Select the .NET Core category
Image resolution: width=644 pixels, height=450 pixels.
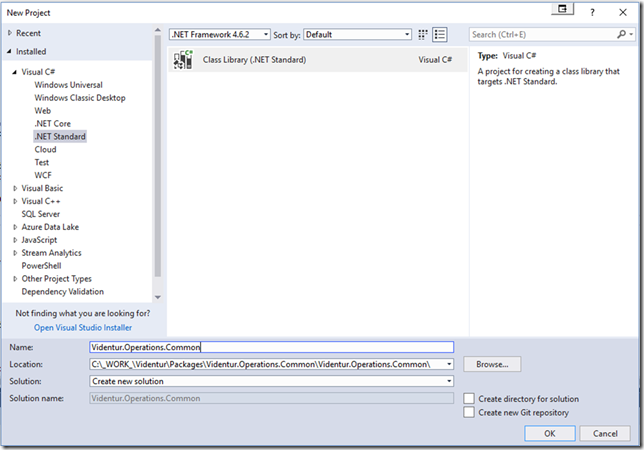click(53, 124)
